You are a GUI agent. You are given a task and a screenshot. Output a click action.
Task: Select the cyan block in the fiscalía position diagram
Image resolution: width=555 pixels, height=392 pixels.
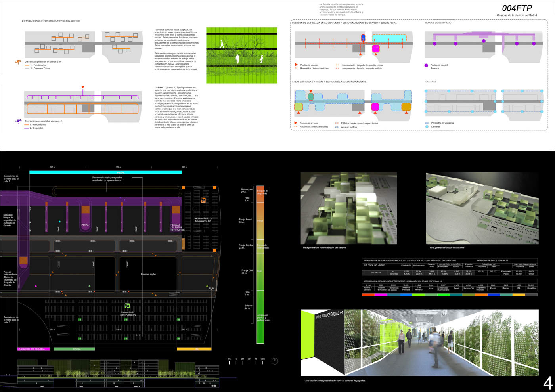[x=389, y=38]
